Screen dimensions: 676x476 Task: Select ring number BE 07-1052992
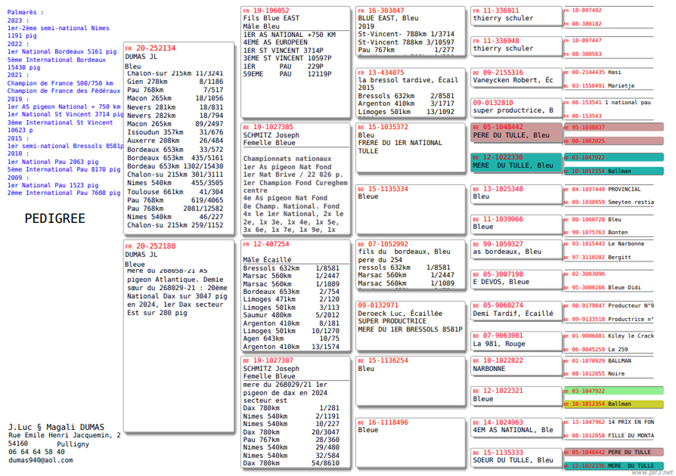coord(383,244)
